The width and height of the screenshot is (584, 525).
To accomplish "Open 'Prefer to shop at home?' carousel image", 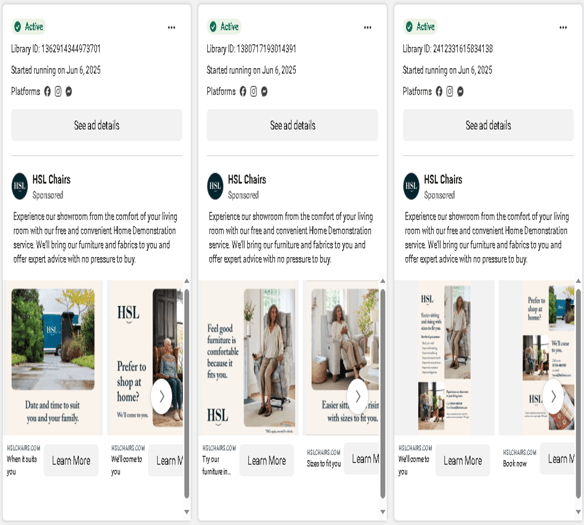I will pyautogui.click(x=145, y=357).
